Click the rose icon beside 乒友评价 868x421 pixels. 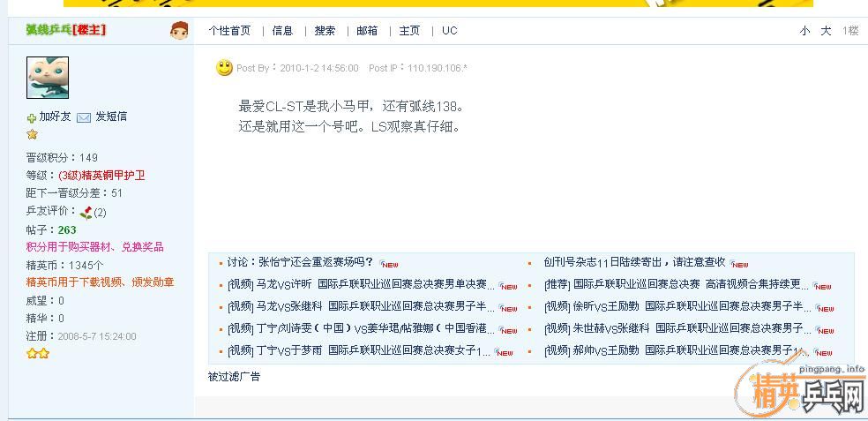coord(86,212)
